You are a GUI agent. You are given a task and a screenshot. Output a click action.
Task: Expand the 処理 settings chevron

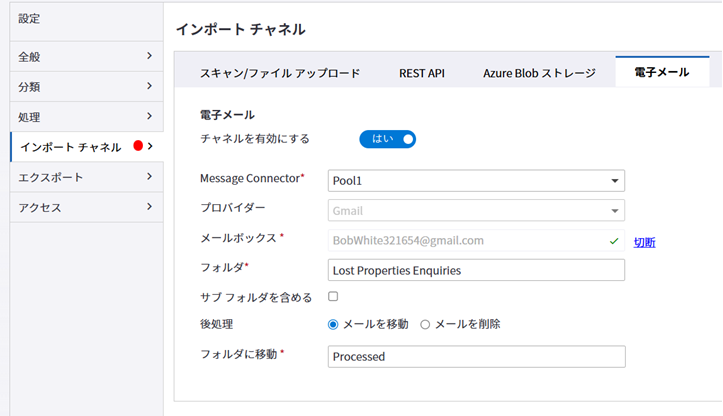coord(149,116)
